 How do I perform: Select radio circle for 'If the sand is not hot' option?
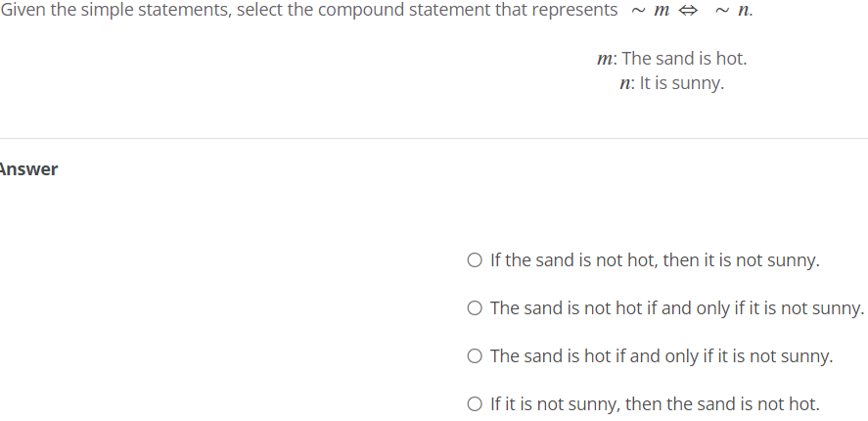[475, 260]
